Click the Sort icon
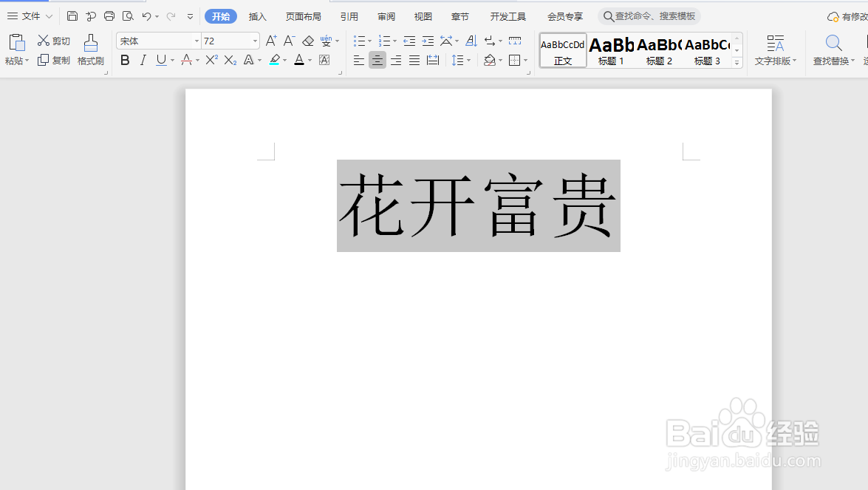This screenshot has height=490, width=868. [x=471, y=41]
